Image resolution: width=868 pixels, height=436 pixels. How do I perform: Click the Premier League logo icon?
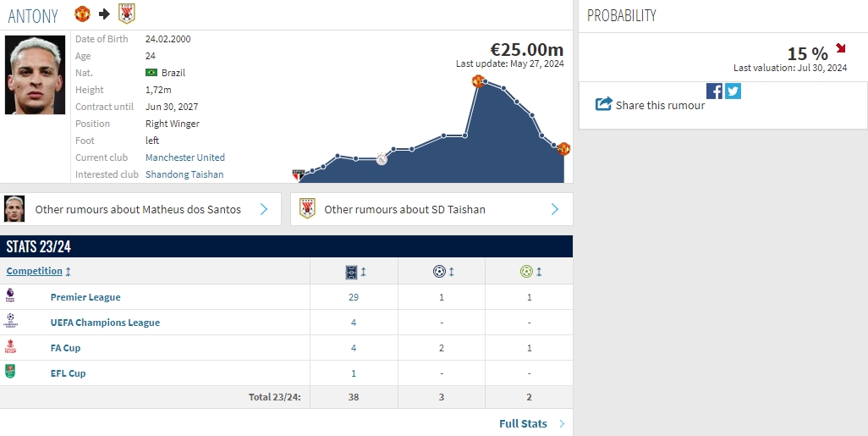click(x=10, y=296)
